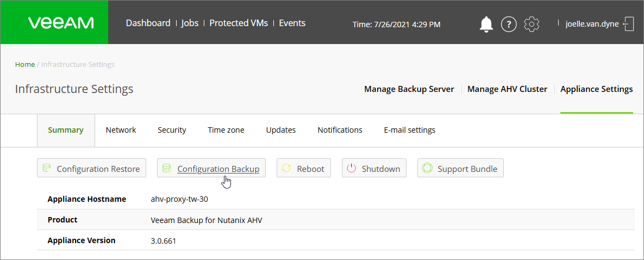Switch to the Events view

292,23
